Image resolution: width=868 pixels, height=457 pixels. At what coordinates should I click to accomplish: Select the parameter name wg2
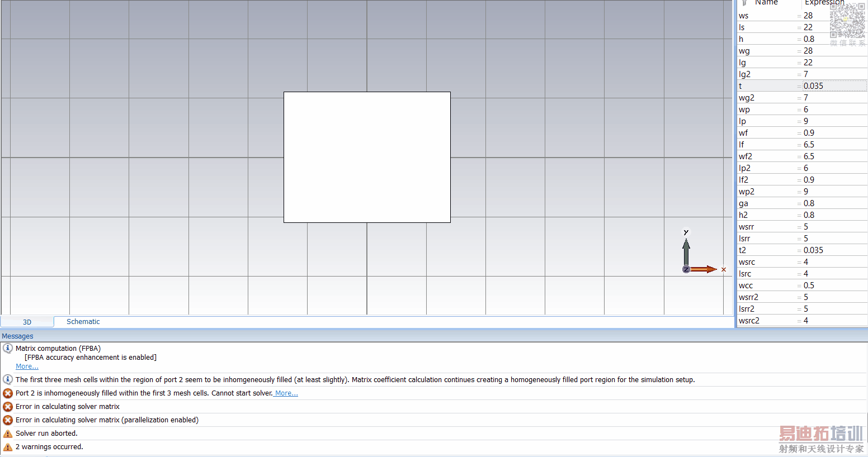[746, 98]
